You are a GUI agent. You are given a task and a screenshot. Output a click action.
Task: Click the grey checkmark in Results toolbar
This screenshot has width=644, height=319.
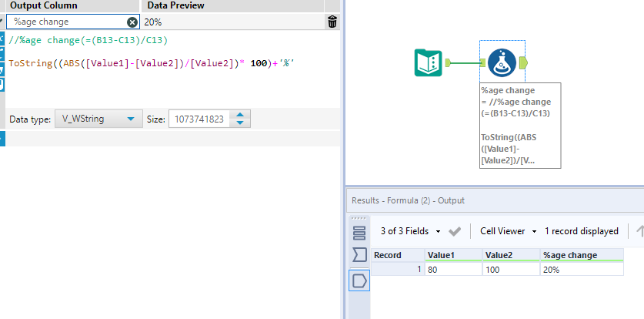coord(455,231)
